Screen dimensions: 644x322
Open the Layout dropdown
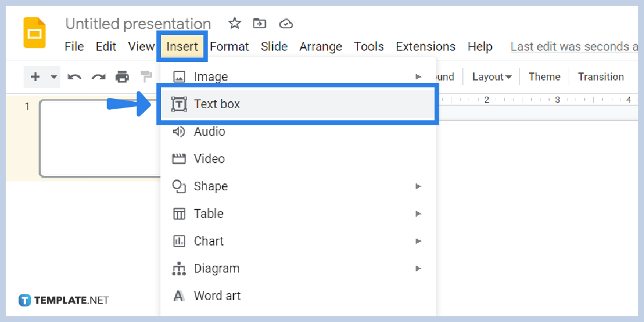click(x=492, y=77)
